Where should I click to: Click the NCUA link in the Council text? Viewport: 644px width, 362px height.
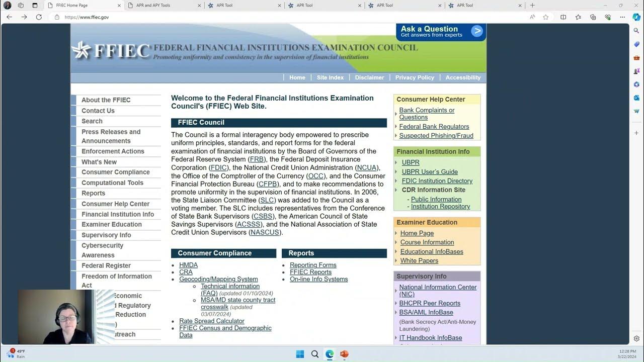pos(367,167)
